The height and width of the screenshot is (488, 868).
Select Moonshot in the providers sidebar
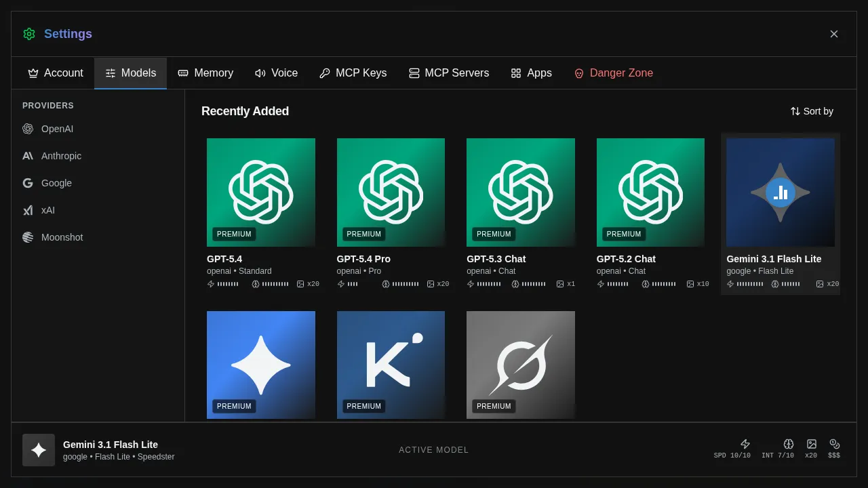pos(62,237)
